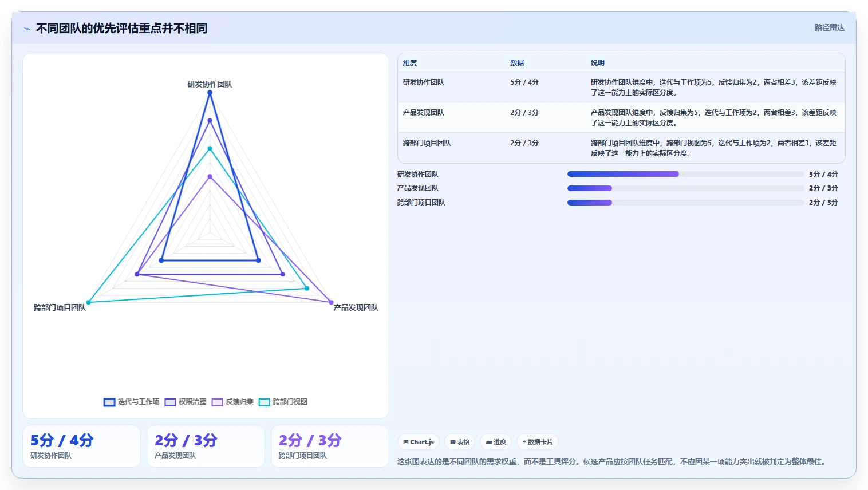Viewport: 868px width, 490px height.
Task: Select the 产品发现团队 radar axis label
Action: coord(356,307)
